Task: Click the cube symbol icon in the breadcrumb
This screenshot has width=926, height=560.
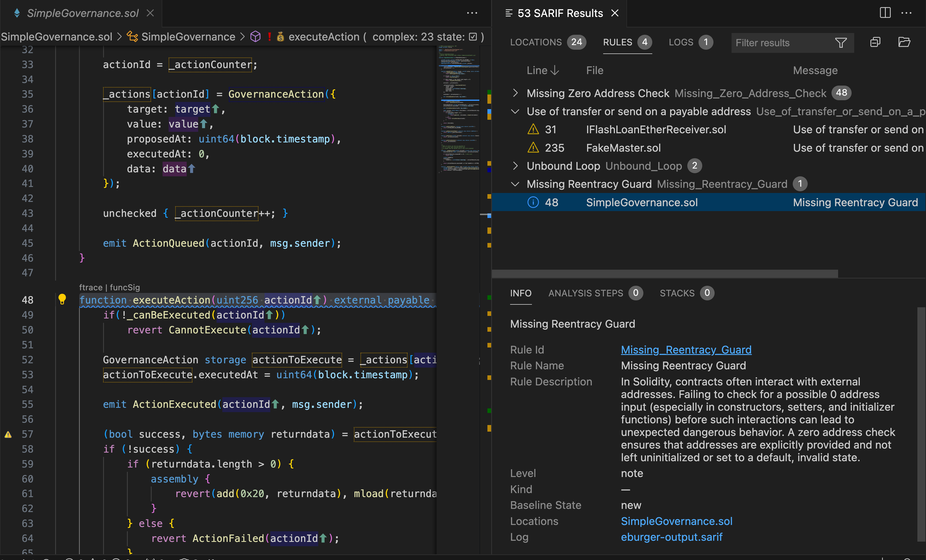Action: click(x=256, y=36)
